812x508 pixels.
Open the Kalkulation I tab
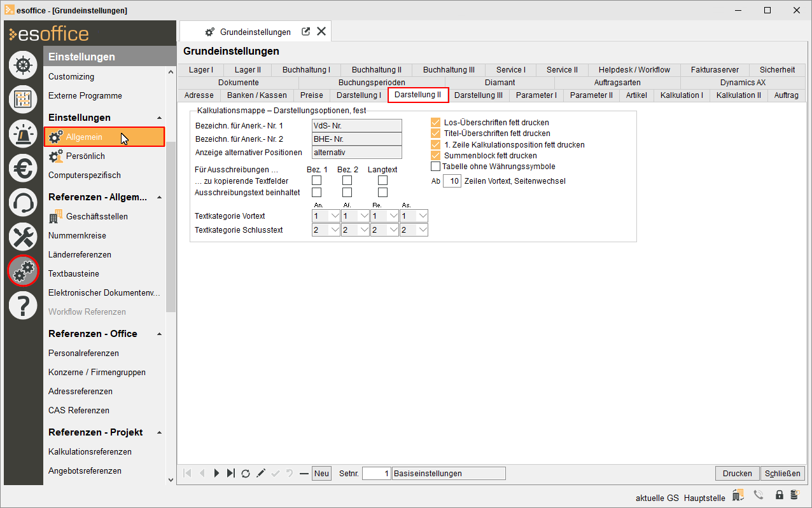(682, 95)
